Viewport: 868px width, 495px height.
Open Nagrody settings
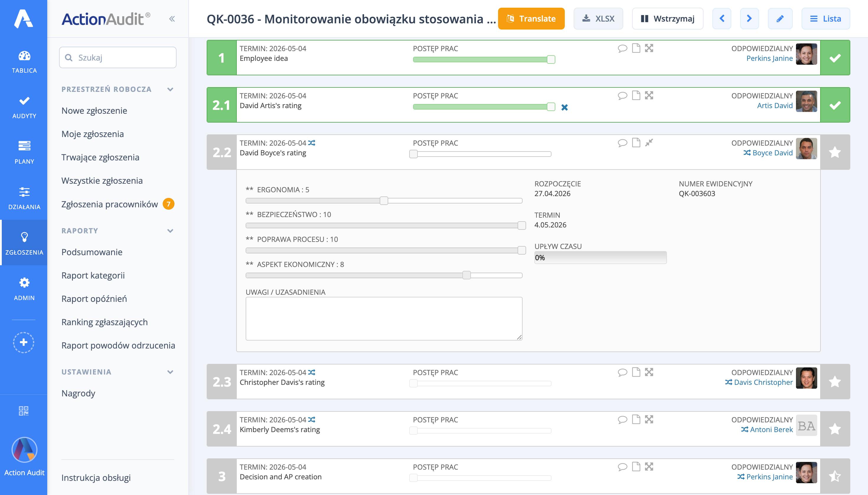78,393
